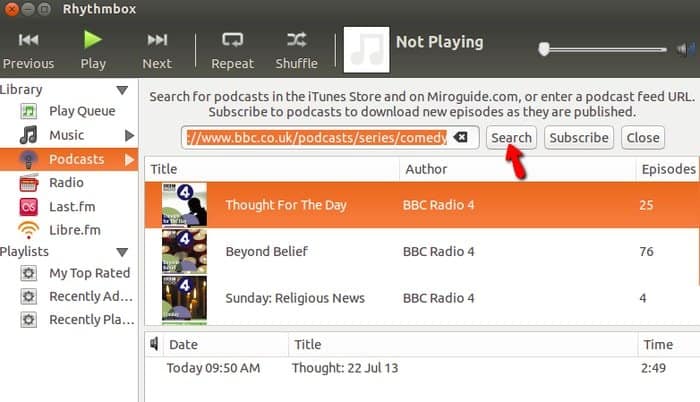Select Music in the sidebar
This screenshot has height=402, width=700.
coord(67,135)
